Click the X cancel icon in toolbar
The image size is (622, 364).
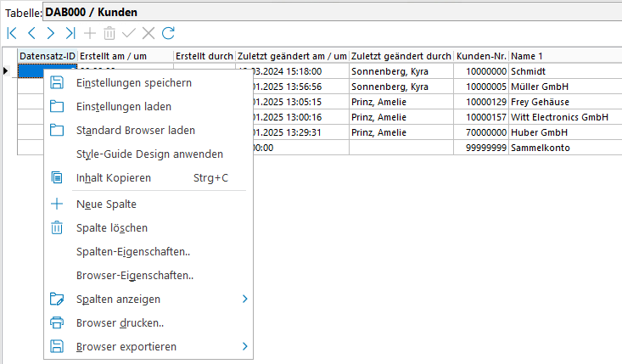click(x=148, y=33)
